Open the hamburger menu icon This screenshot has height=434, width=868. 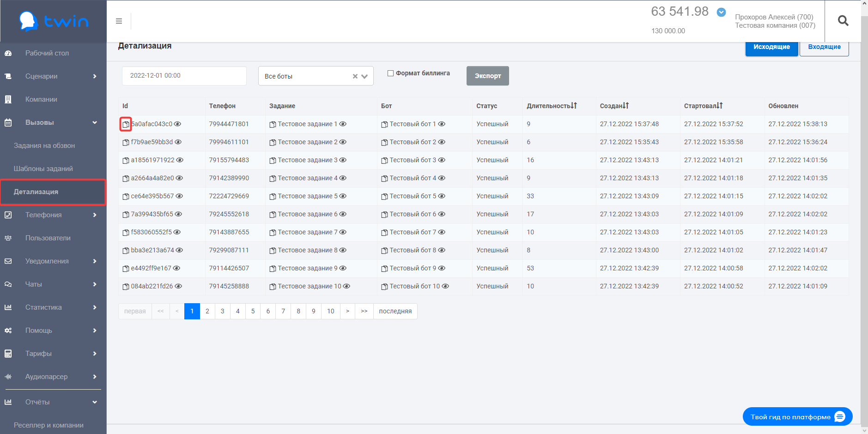(119, 21)
